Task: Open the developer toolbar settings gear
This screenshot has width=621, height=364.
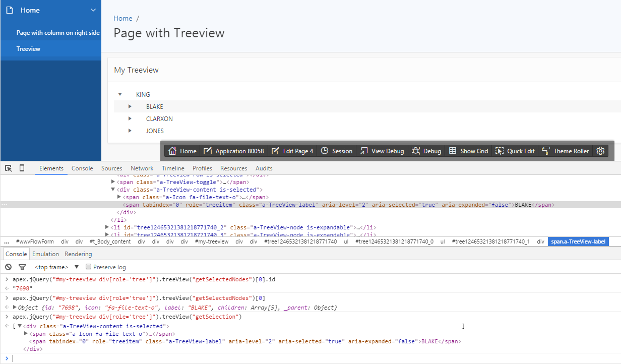Action: point(600,150)
